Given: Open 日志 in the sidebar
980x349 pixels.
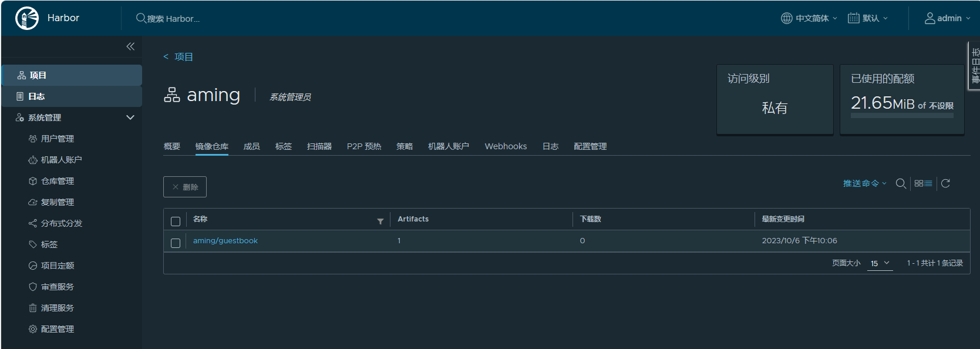Looking at the screenshot, I should point(72,96).
